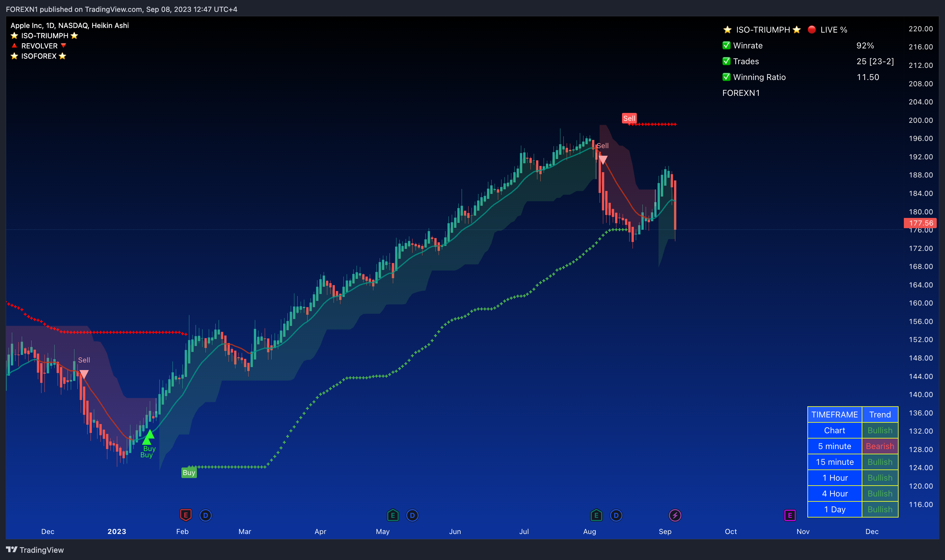Click the Trend table header
This screenshot has height=560, width=945.
(x=880, y=414)
